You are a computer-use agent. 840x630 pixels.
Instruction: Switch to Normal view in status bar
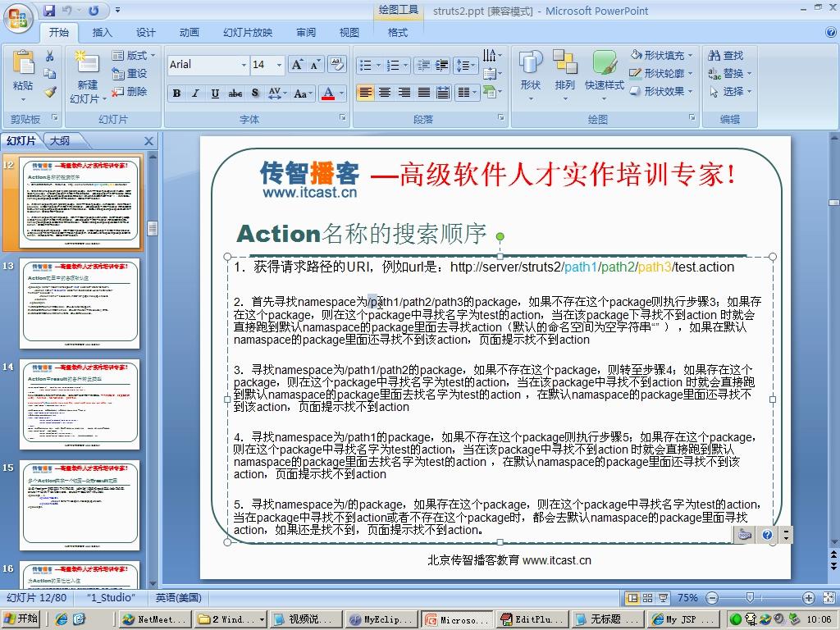pos(632,598)
